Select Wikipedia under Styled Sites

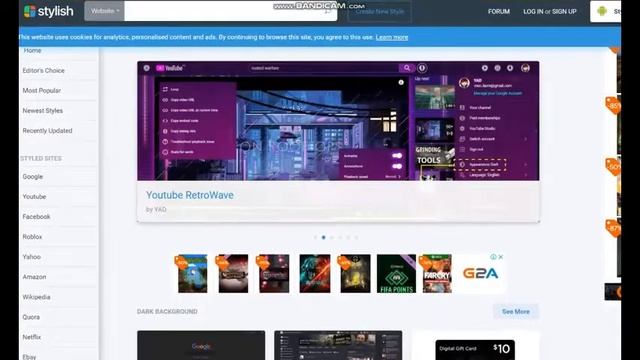coord(36,297)
